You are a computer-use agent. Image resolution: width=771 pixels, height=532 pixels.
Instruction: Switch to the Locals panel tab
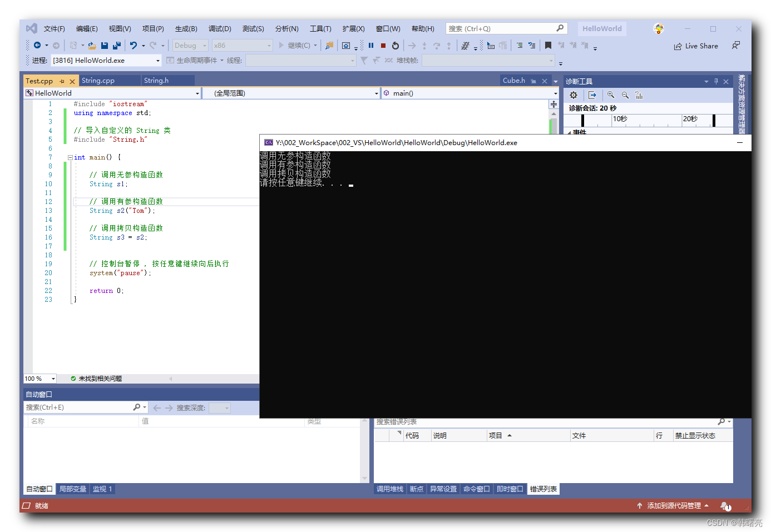pyautogui.click(x=73, y=489)
